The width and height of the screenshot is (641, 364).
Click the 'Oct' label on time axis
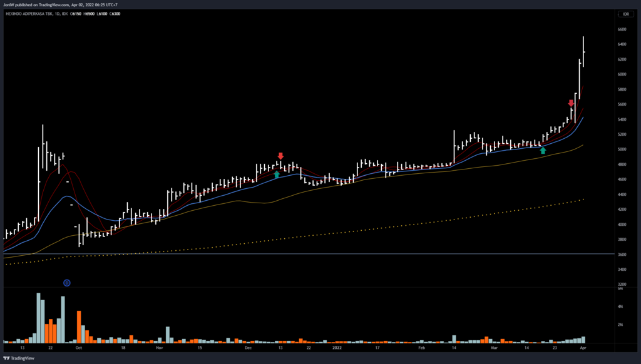78,346
